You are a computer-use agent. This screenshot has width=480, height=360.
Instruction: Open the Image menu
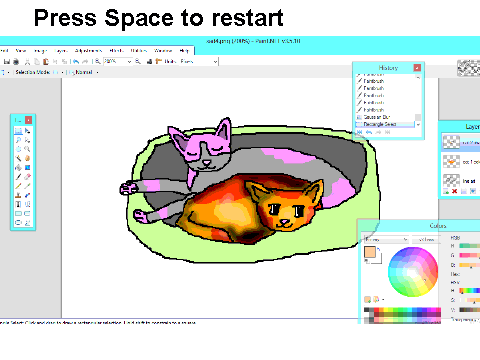pyautogui.click(x=41, y=51)
